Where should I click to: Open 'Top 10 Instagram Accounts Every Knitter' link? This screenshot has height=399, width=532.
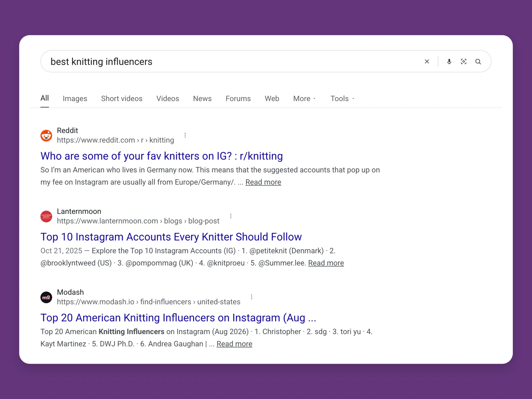coord(171,237)
